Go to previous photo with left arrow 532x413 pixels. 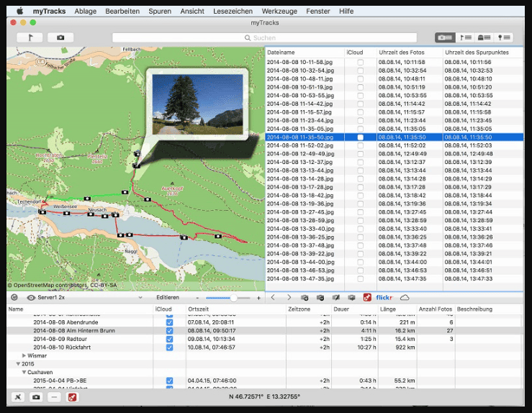273,297
